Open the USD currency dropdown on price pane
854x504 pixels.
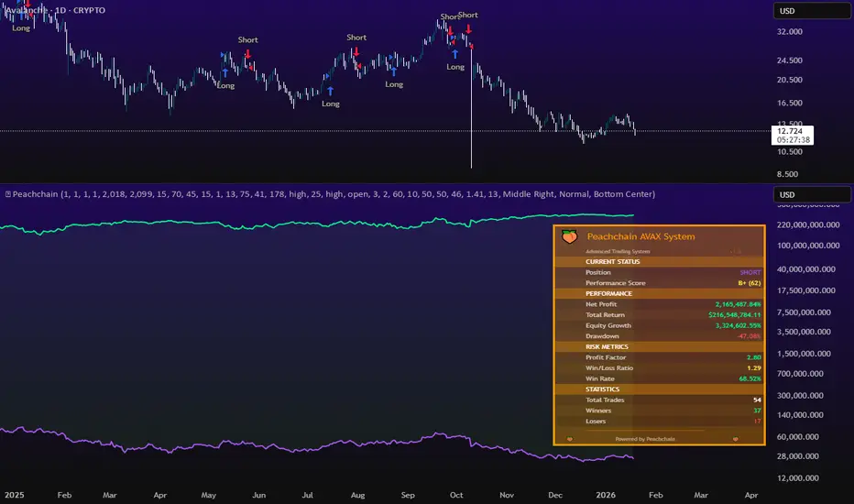point(812,11)
